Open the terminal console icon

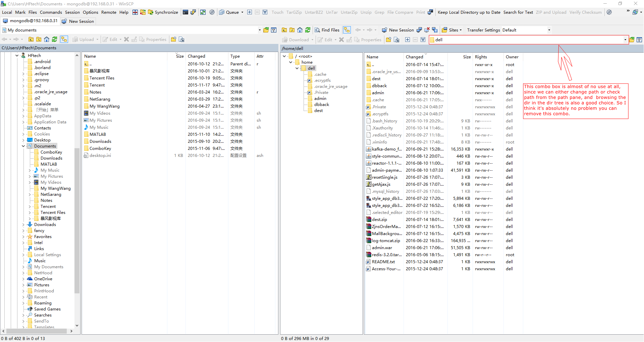tap(185, 12)
